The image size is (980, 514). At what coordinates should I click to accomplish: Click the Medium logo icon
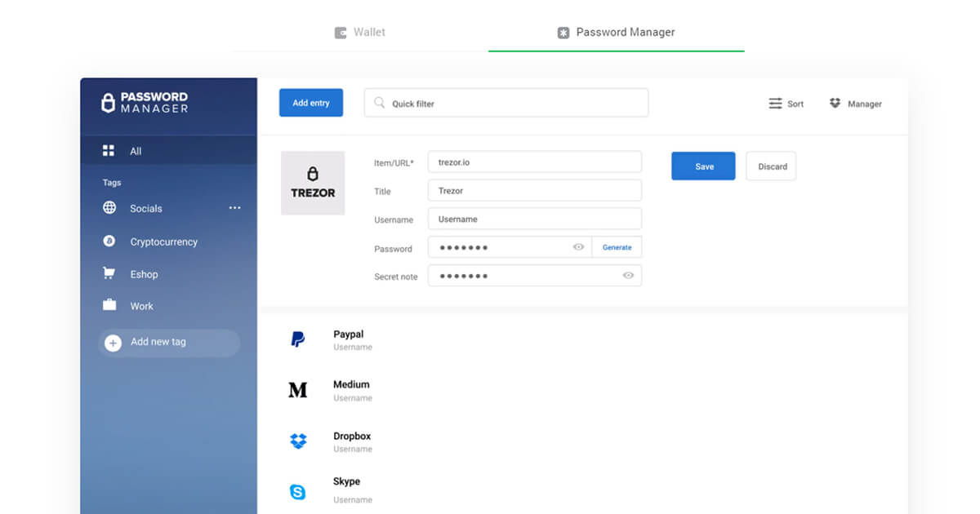pos(298,391)
